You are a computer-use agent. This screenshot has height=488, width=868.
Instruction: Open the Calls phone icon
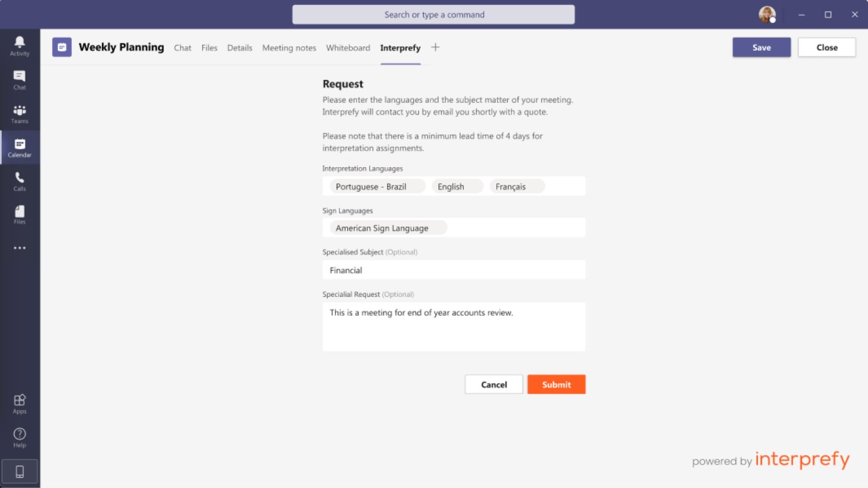coord(20,180)
